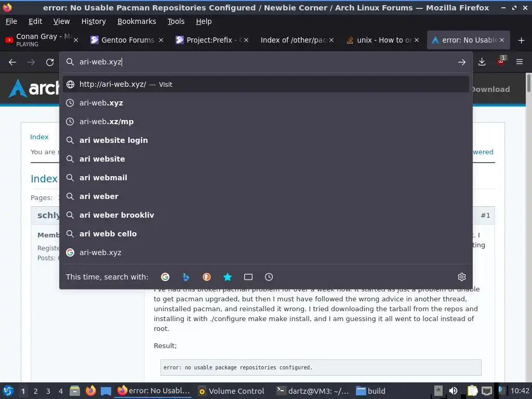
Task: Search in Bookmarks using star icon
Action: [x=228, y=277]
